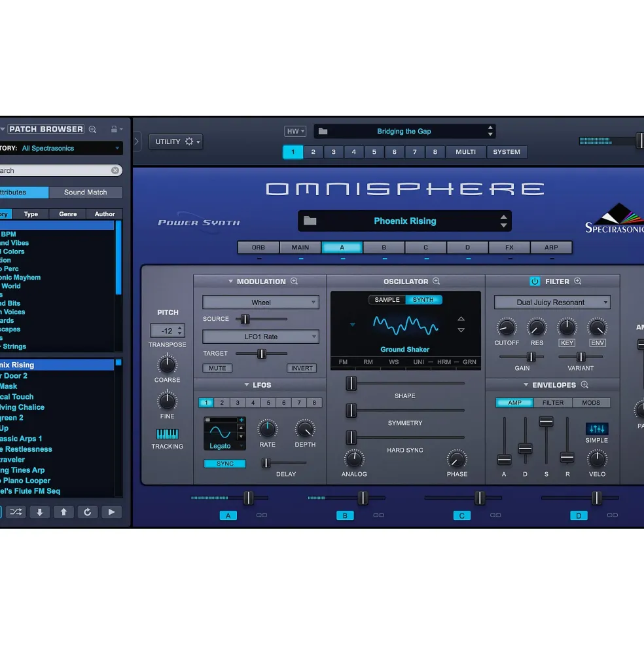Image resolution: width=644 pixels, height=645 pixels.
Task: Click the refresh patch browser icon
Action: [x=88, y=512]
